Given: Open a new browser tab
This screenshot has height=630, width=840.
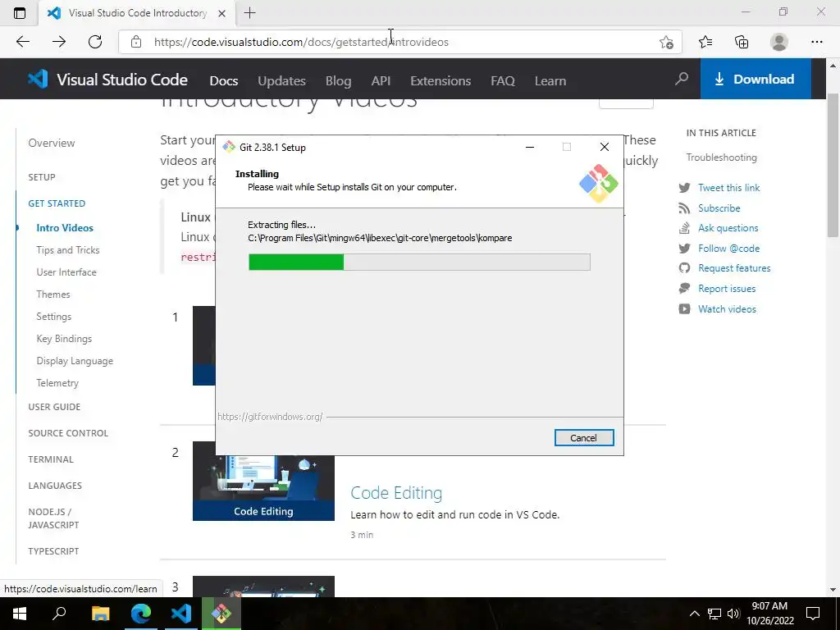Looking at the screenshot, I should [x=249, y=13].
